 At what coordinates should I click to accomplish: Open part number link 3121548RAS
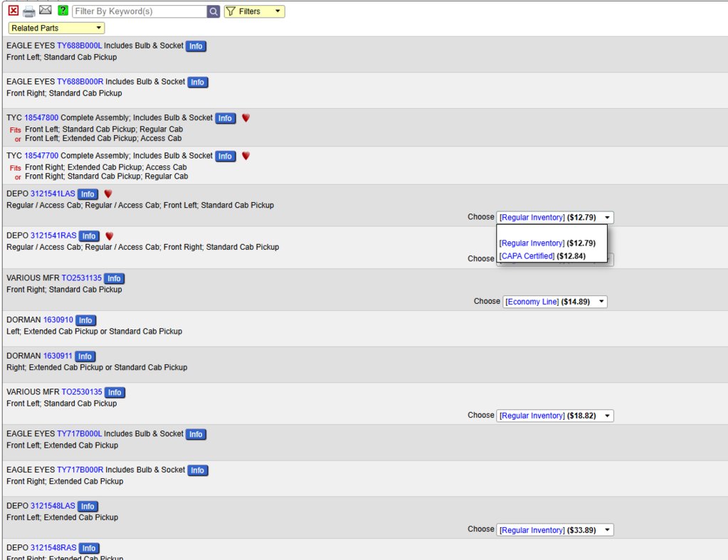tap(53, 547)
